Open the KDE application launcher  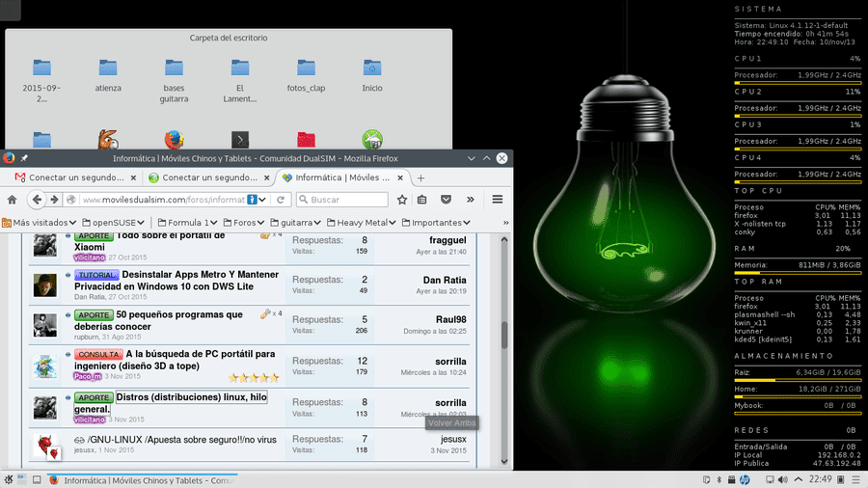pos(8,479)
